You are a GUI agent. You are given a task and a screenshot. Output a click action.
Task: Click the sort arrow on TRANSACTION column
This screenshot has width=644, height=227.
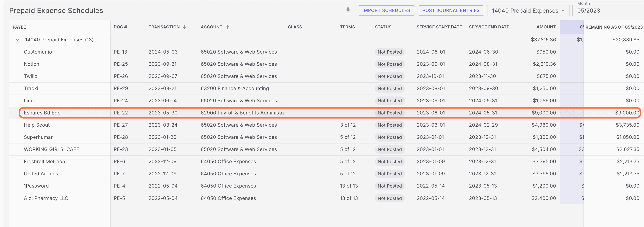185,27
